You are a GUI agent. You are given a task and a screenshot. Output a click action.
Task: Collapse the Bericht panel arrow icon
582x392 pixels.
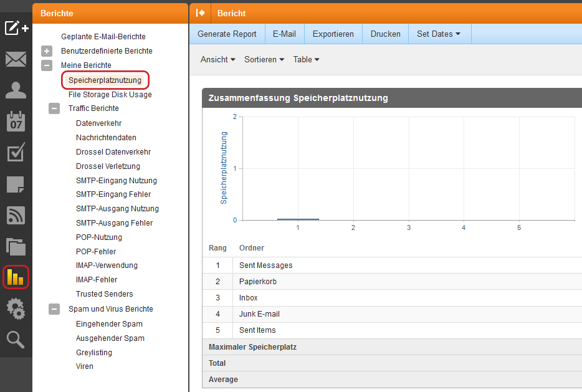click(201, 13)
